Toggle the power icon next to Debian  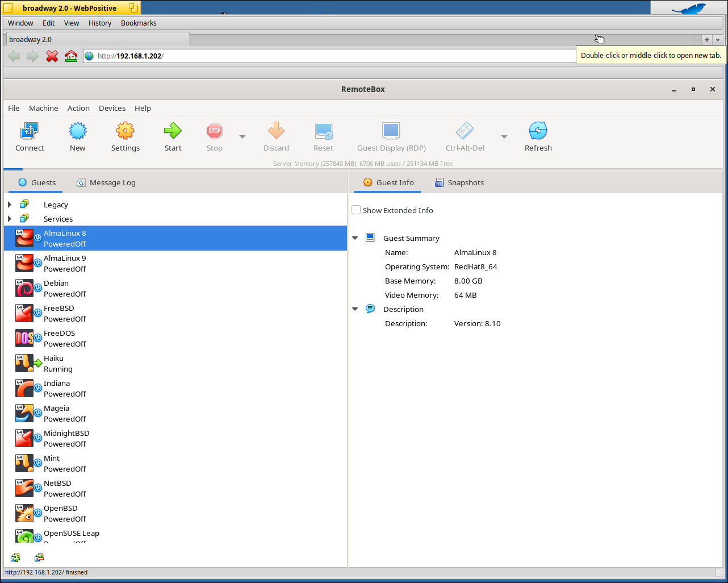[x=37, y=288]
